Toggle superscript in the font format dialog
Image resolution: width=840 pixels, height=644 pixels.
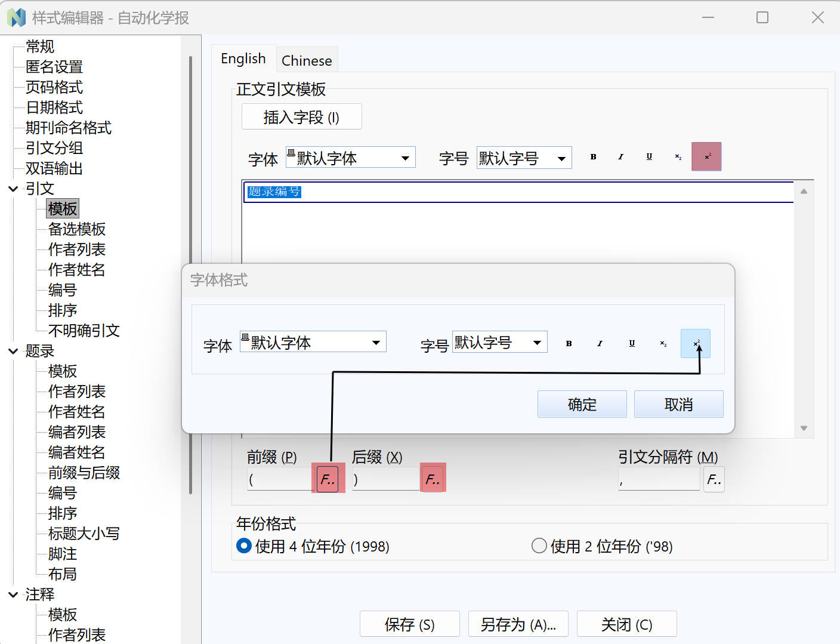tap(696, 344)
